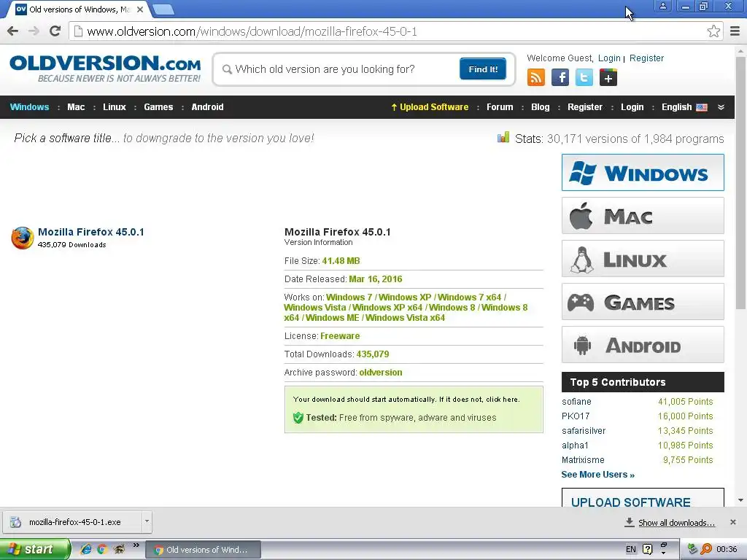Open the Facebook icon link
747x560 pixels.
coord(560,77)
